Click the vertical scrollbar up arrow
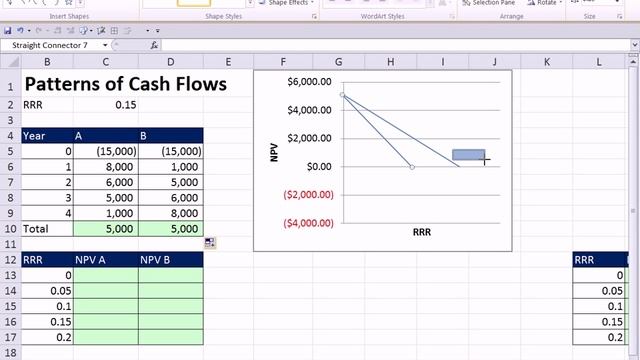Viewport: 640px width, 360px height. 633,62
